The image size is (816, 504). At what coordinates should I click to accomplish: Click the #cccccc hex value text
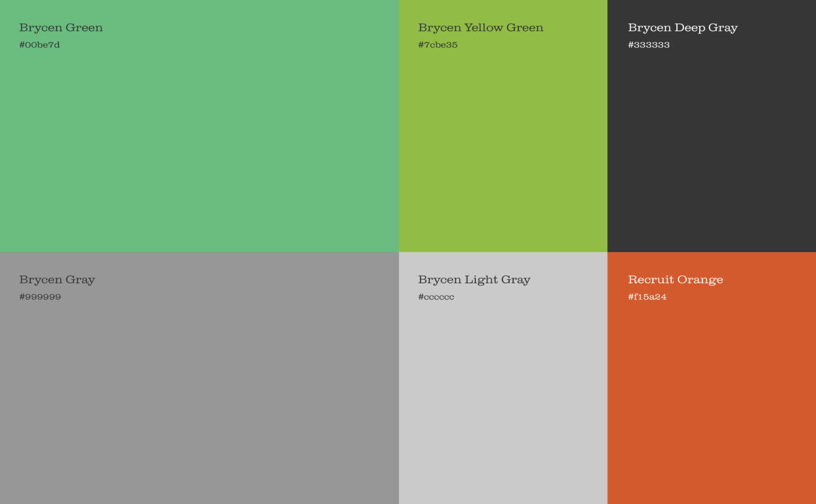(436, 297)
